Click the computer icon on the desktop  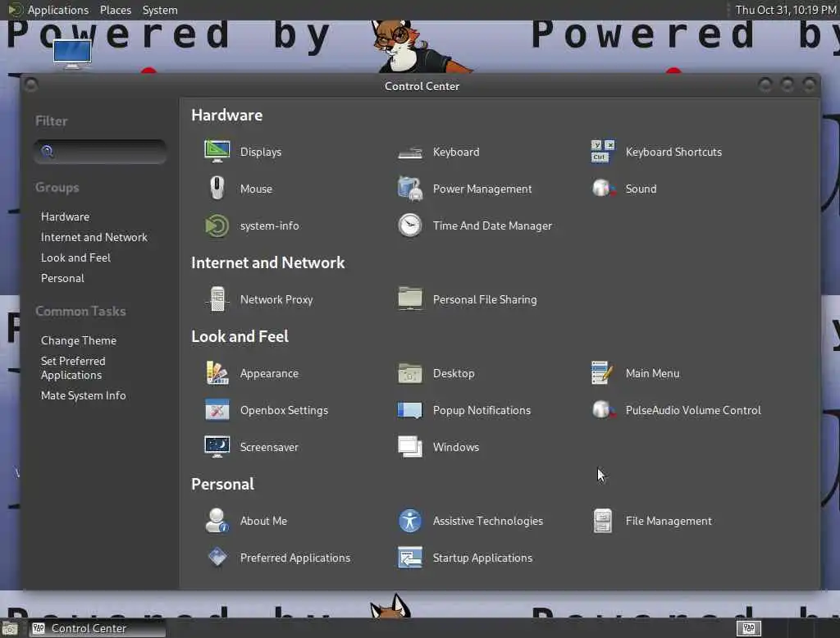pos(72,54)
